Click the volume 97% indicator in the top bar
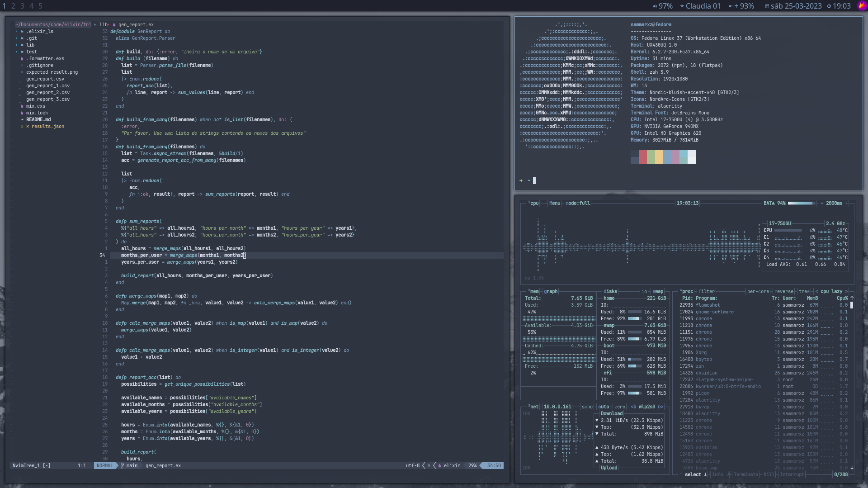Viewport: 868px width, 488px height. (663, 6)
